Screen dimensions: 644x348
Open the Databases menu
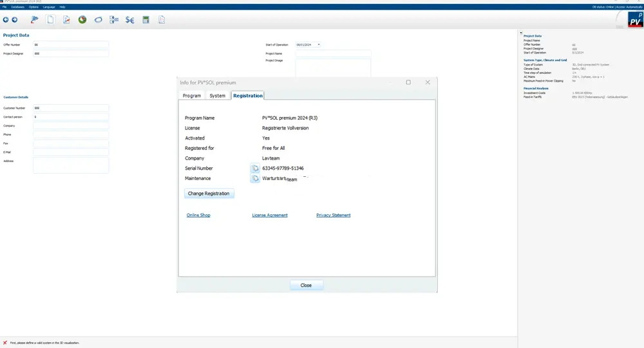[17, 7]
